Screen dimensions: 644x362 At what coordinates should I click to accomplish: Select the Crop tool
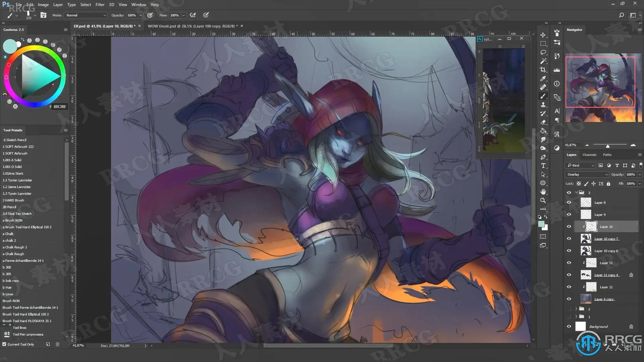point(543,70)
